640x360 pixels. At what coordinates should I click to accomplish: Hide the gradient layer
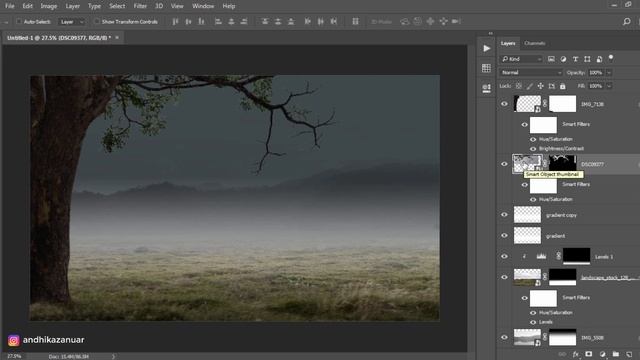(504, 236)
